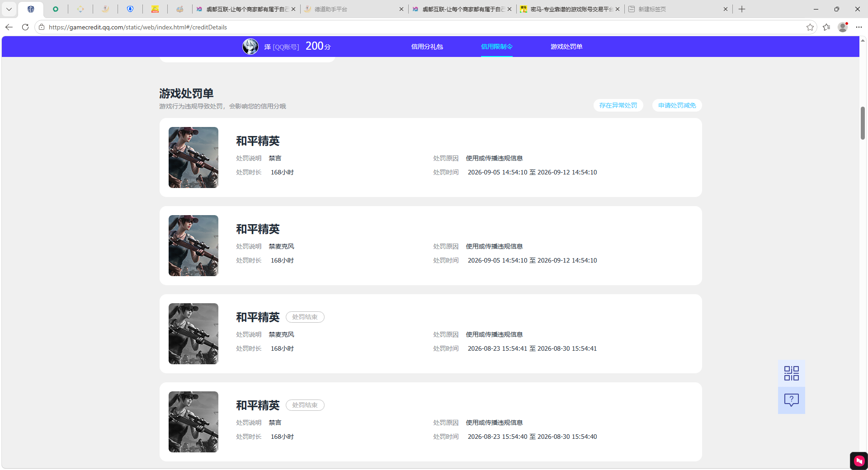Refresh the current page

(x=25, y=27)
